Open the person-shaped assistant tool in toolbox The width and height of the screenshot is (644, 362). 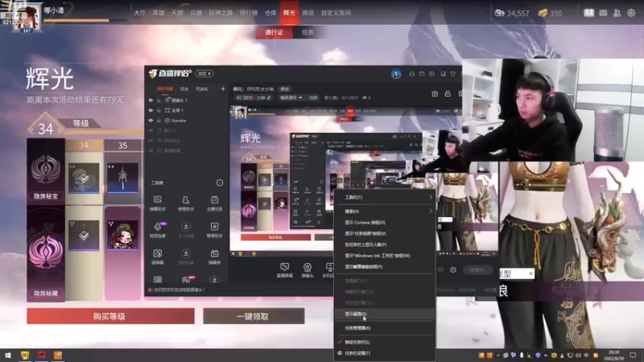click(x=186, y=204)
